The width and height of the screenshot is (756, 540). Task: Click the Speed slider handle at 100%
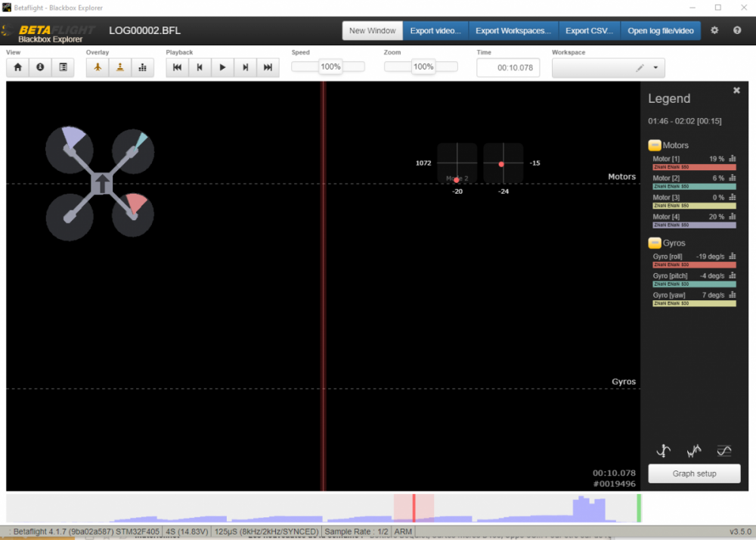coord(330,67)
